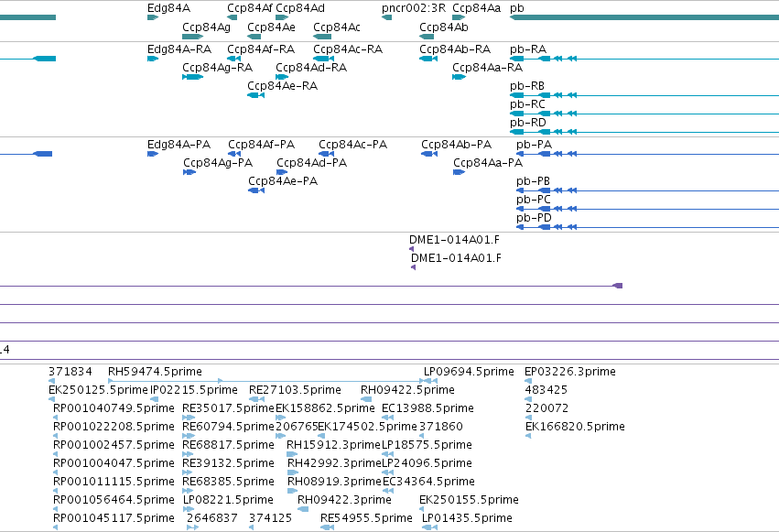This screenshot has height=532, width=779.
Task: Open EST LP09694.5prime
Action: pos(469,372)
